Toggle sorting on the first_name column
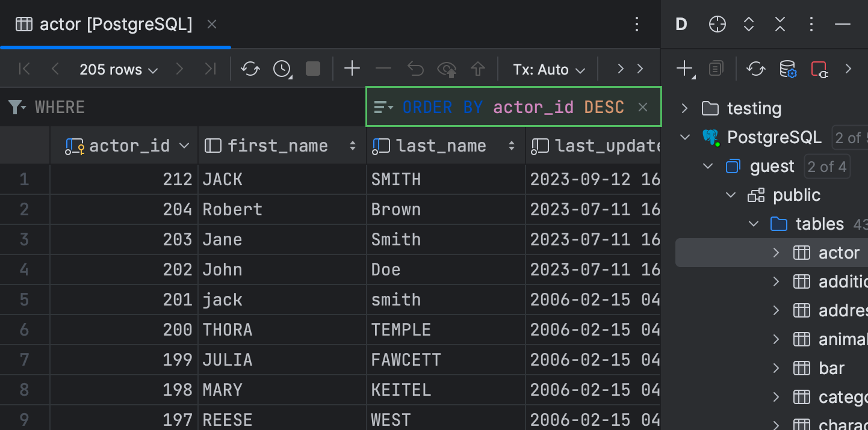This screenshot has width=868, height=430. pyautogui.click(x=353, y=145)
